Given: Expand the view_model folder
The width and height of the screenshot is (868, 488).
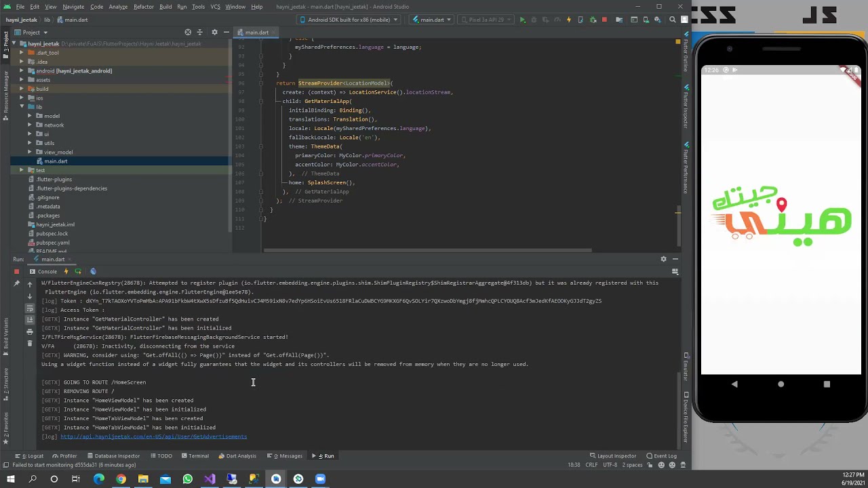Looking at the screenshot, I should point(30,152).
